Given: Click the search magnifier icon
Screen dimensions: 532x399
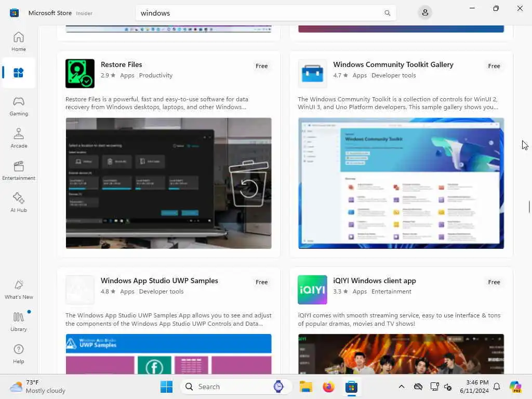Looking at the screenshot, I should pos(387,13).
